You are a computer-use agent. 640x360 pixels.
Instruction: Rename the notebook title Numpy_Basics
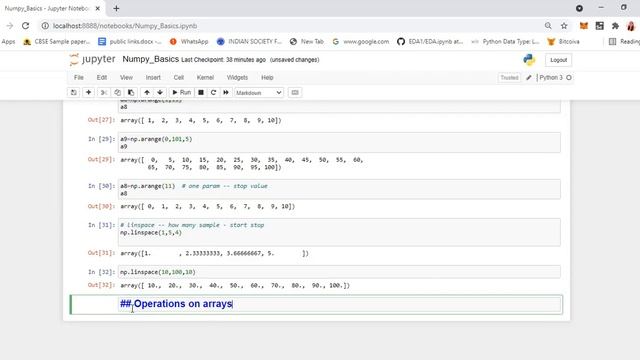[151, 60]
